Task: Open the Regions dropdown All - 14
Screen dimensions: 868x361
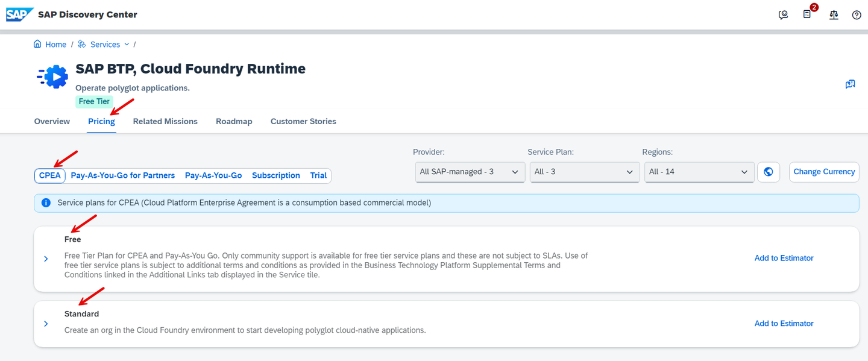Action: [x=699, y=172]
